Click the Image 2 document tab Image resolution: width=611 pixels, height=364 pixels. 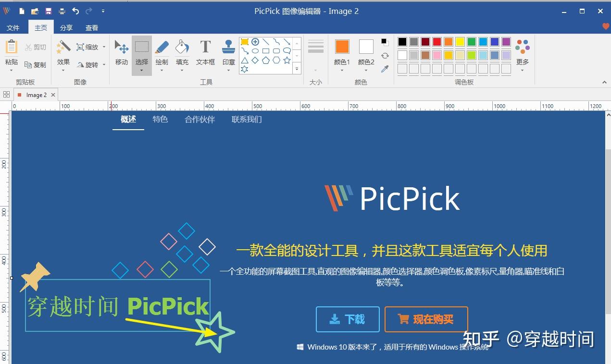coord(36,95)
